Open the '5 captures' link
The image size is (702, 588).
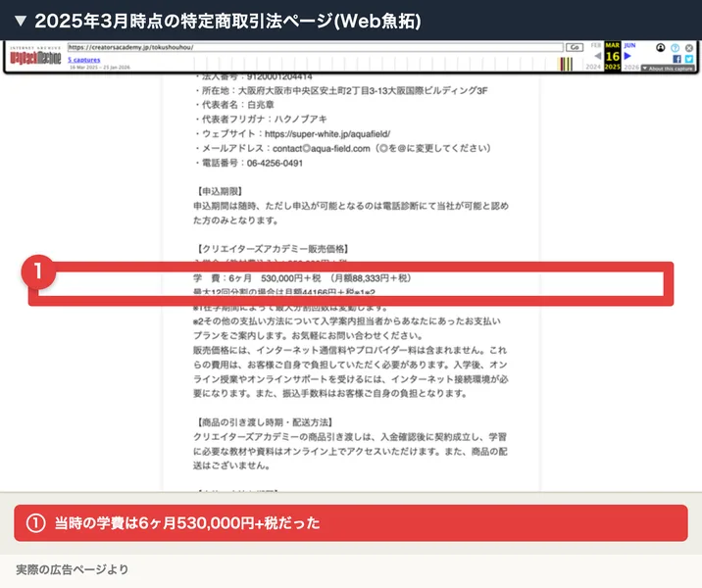coord(83,60)
